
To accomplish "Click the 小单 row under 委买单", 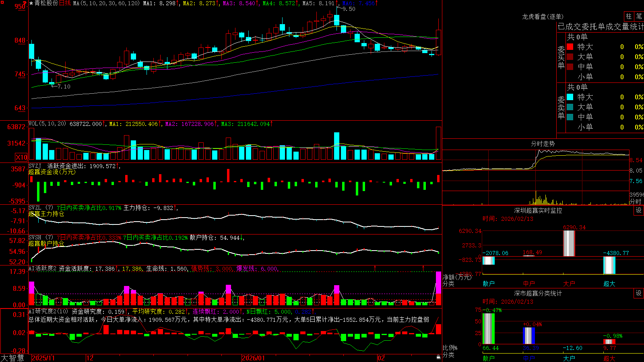I will [605, 77].
